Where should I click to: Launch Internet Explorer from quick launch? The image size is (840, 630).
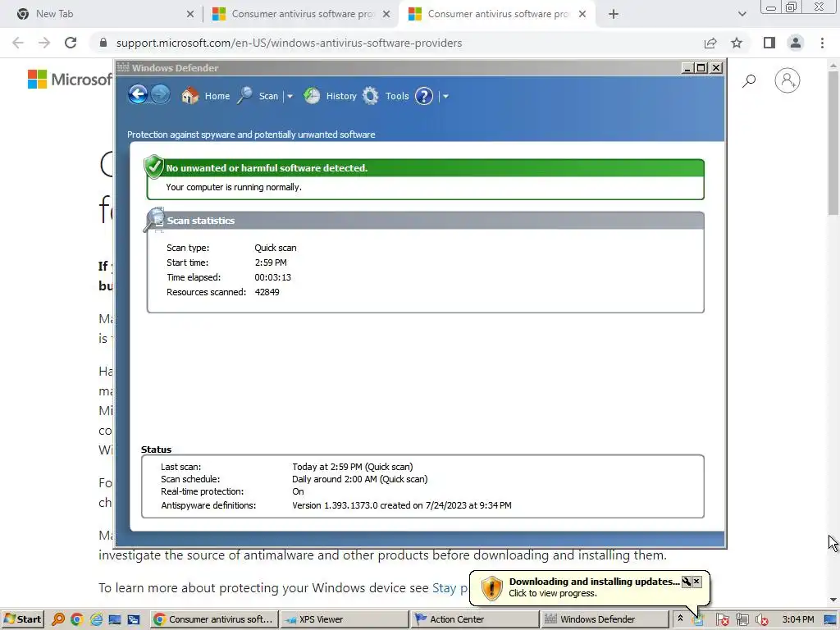96,619
